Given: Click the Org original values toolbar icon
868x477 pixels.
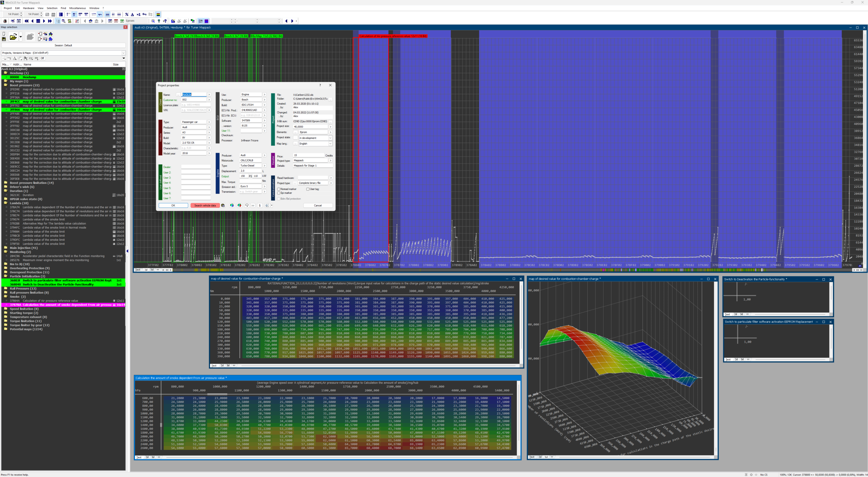Looking at the screenshot, I should (144, 14).
